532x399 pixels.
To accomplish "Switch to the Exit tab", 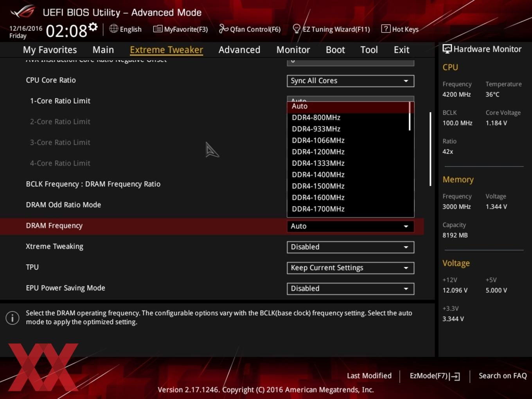I will point(401,50).
